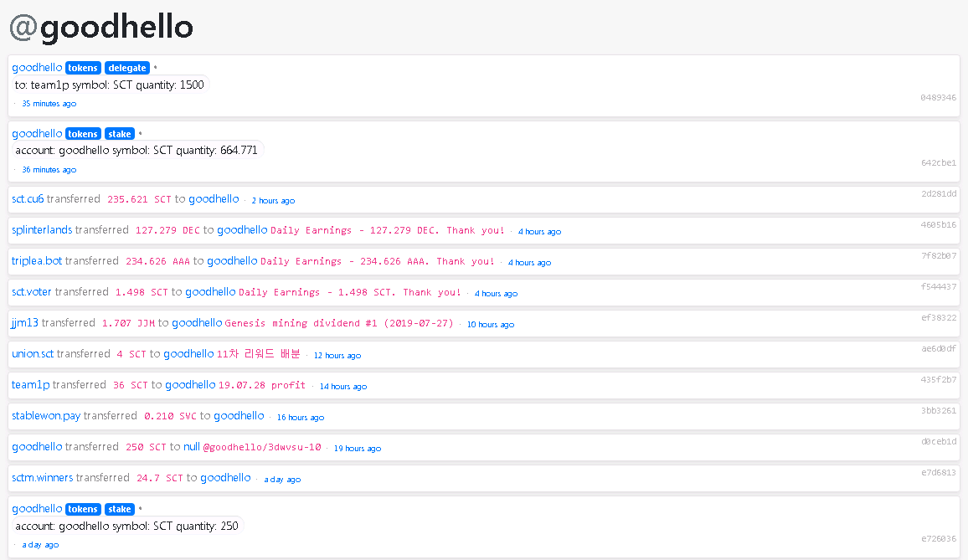Open the 16 hours ago timestamp
Screen dimensions: 968x560
point(300,418)
